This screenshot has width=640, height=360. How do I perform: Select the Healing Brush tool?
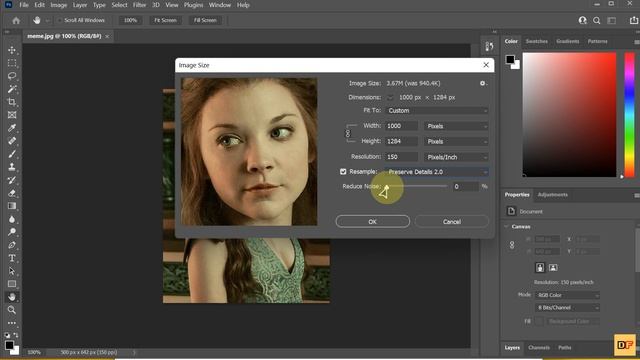[x=12, y=141]
